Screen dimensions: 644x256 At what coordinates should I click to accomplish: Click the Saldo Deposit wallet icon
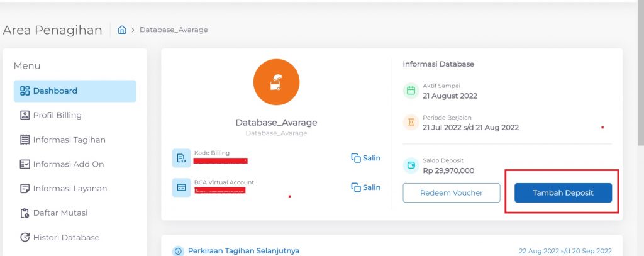(411, 165)
